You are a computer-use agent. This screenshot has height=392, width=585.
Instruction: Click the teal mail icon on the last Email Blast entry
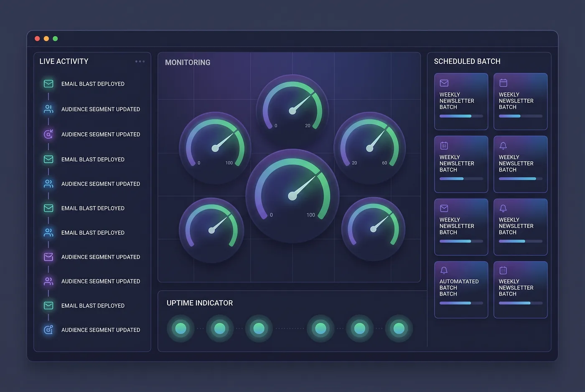48,306
